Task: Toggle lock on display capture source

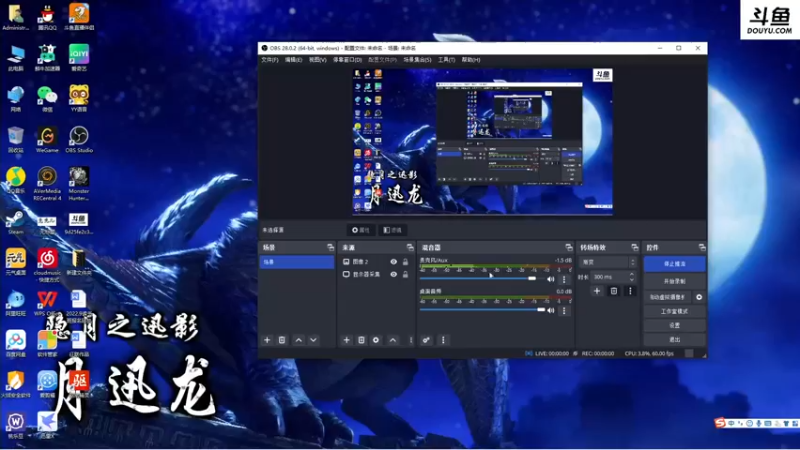Action: [405, 274]
